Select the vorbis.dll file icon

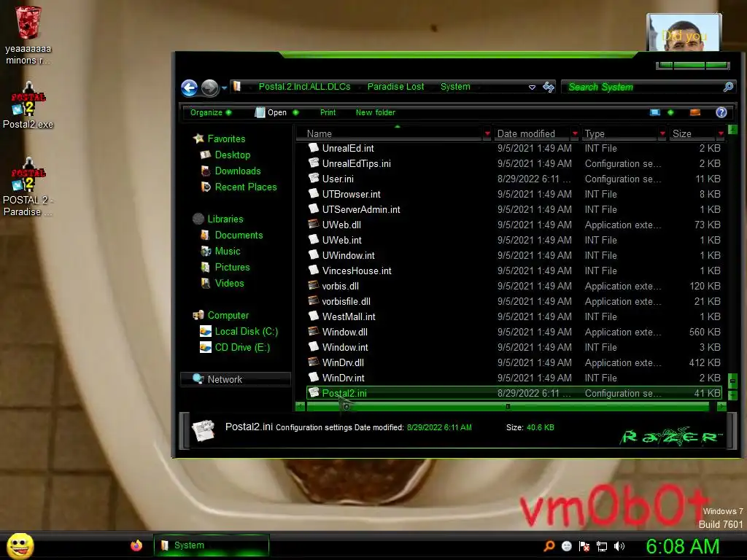314,286
